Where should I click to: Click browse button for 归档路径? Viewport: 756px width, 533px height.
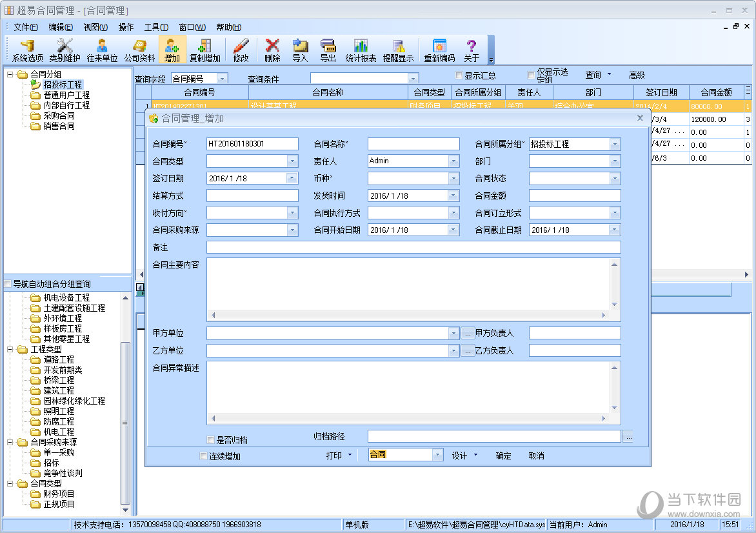628,436
